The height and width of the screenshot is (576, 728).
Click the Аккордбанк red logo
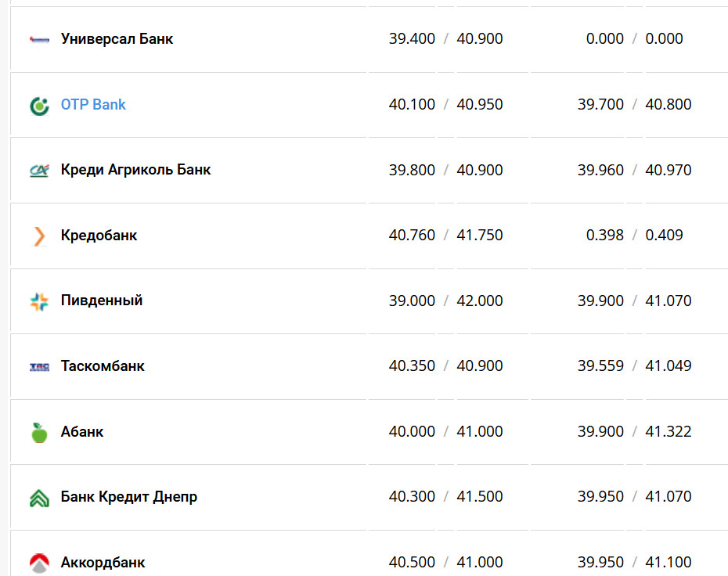39,562
